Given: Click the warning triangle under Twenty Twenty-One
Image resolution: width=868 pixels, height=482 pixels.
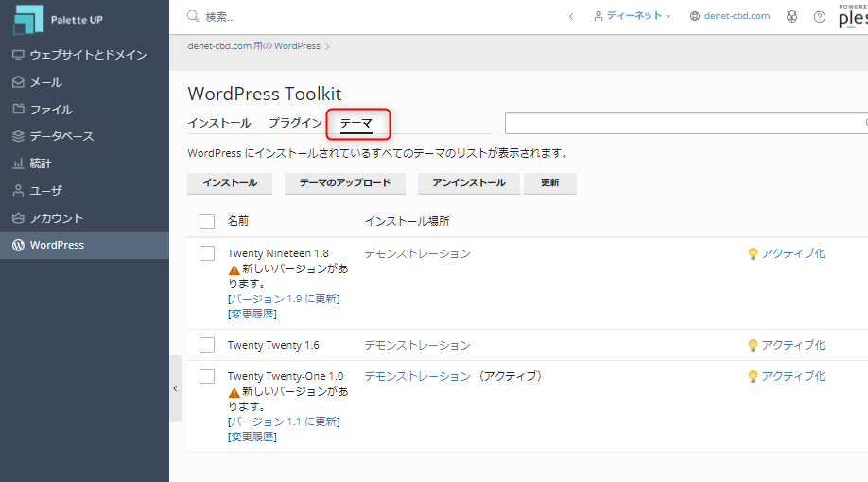Looking at the screenshot, I should coord(234,392).
